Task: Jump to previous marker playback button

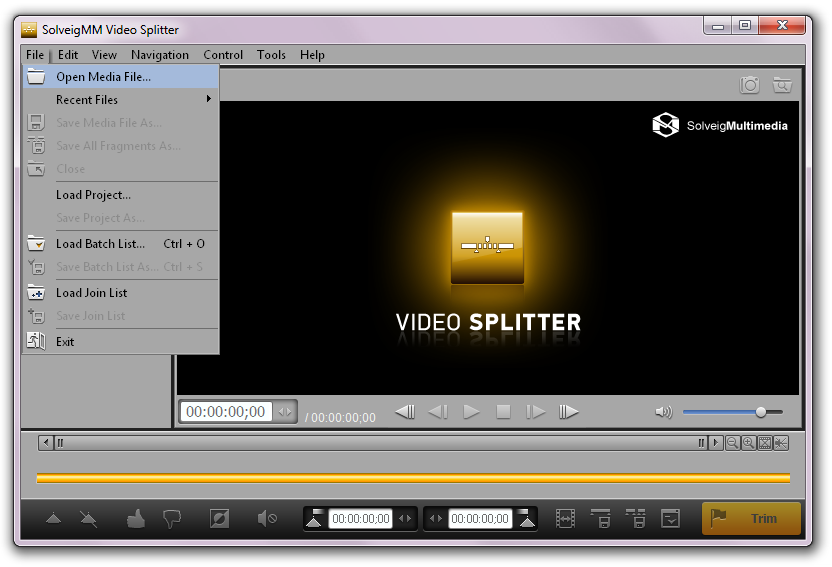Action: tap(405, 412)
